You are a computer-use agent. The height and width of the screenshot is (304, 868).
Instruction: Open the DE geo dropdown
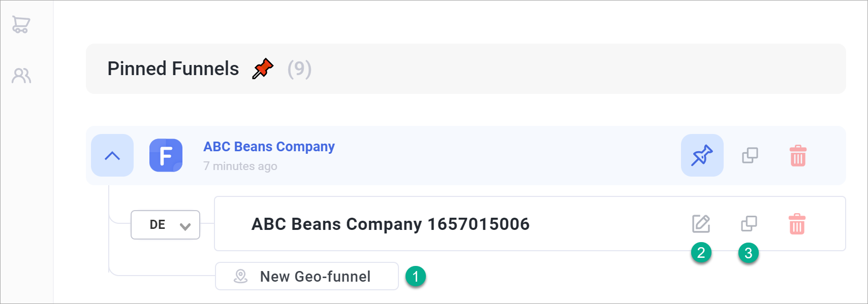[165, 225]
